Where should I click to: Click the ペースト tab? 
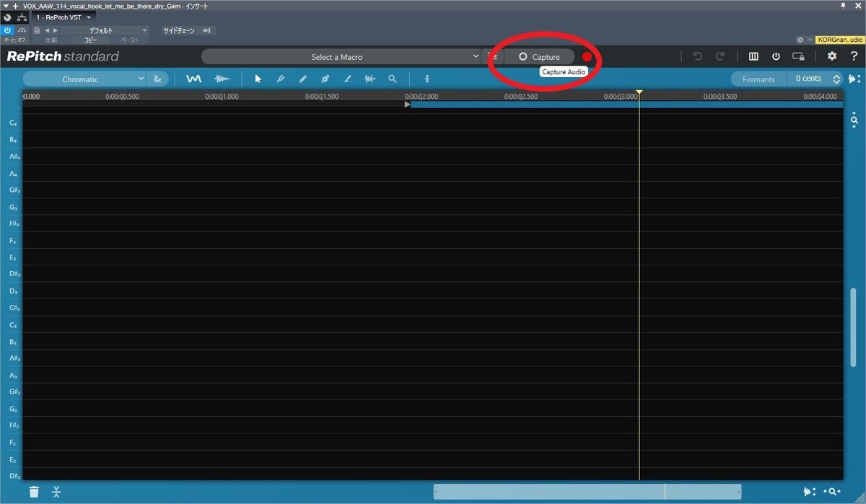[130, 40]
